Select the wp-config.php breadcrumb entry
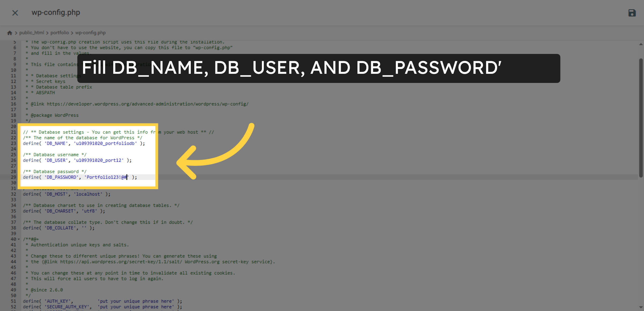The image size is (644, 311). pos(90,32)
